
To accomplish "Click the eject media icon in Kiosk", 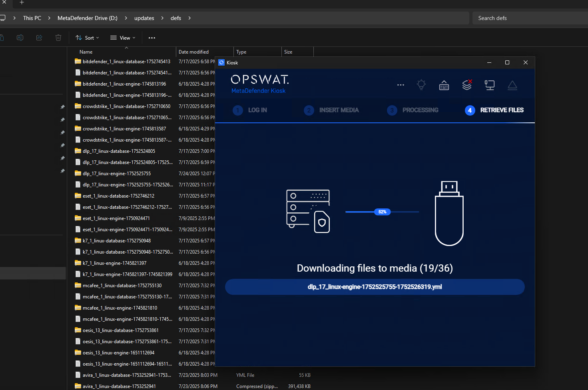I will (x=512, y=85).
